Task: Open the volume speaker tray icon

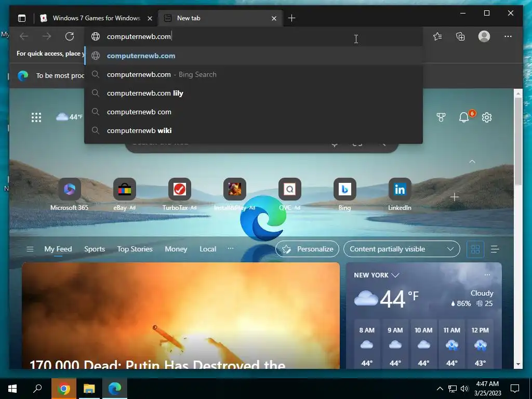Action: (464, 389)
